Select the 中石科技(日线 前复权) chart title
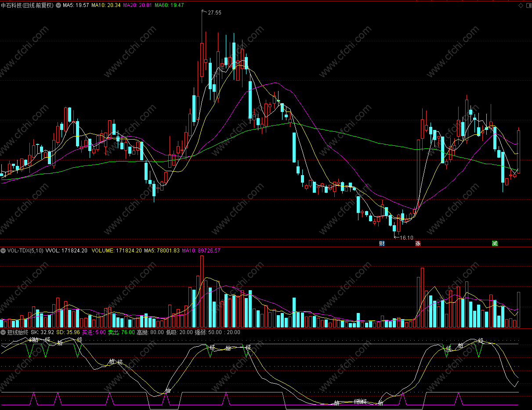 (27, 5)
